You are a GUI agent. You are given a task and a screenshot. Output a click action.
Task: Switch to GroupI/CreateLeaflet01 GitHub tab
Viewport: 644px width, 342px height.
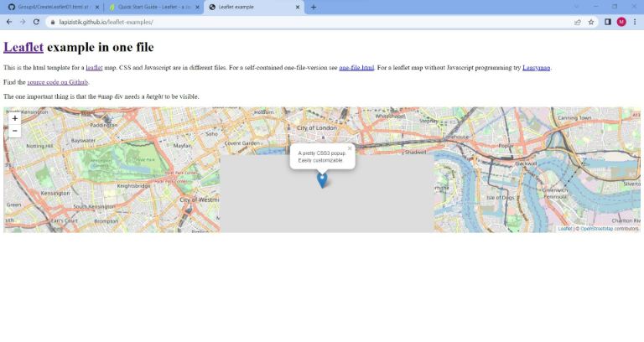click(50, 7)
